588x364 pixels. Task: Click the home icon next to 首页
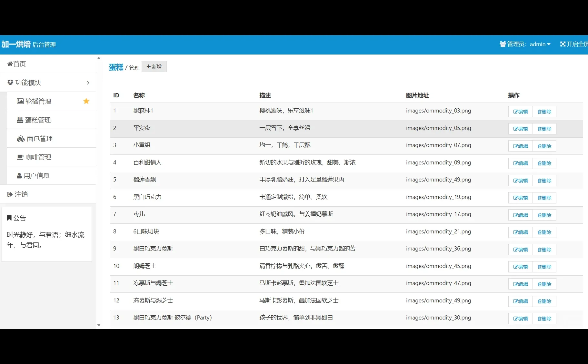coord(10,64)
